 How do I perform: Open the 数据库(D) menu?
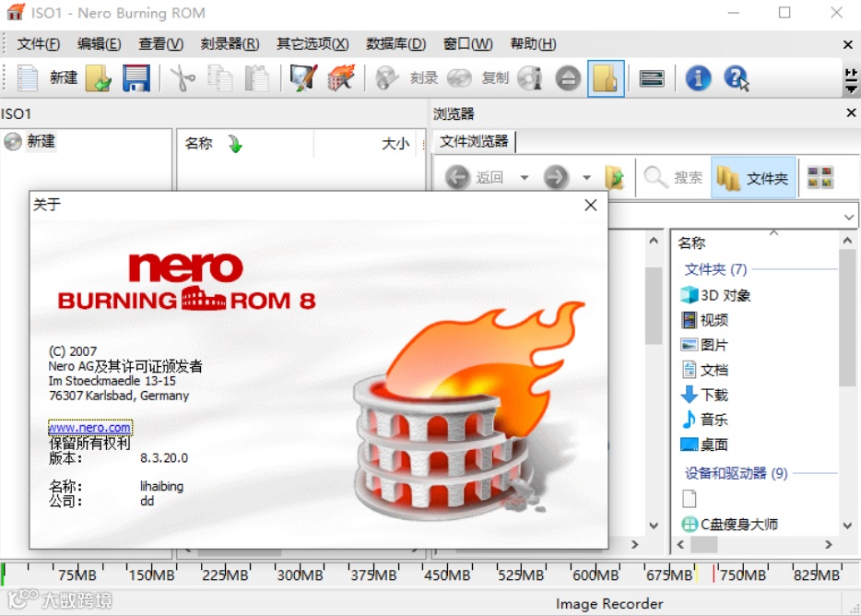(395, 44)
